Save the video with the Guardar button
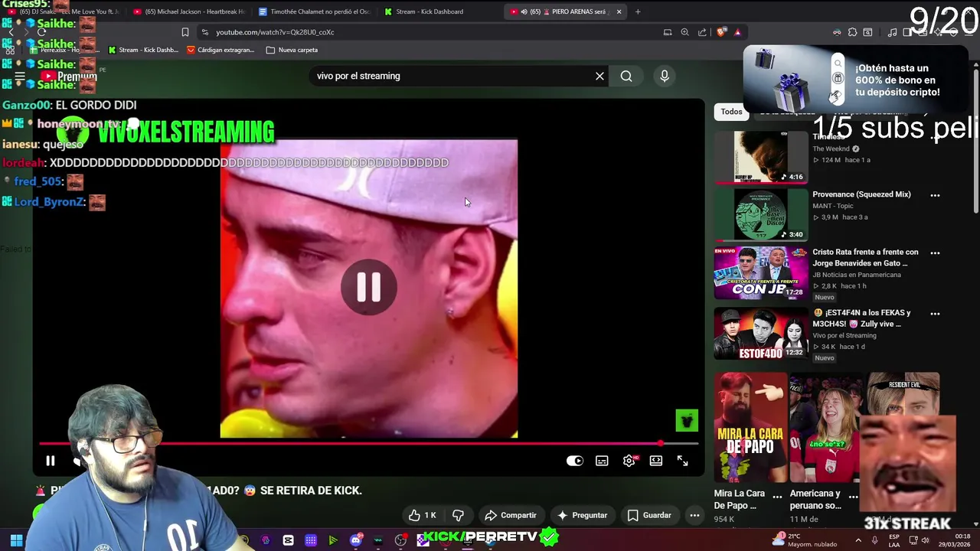The image size is (980, 551). click(x=649, y=515)
